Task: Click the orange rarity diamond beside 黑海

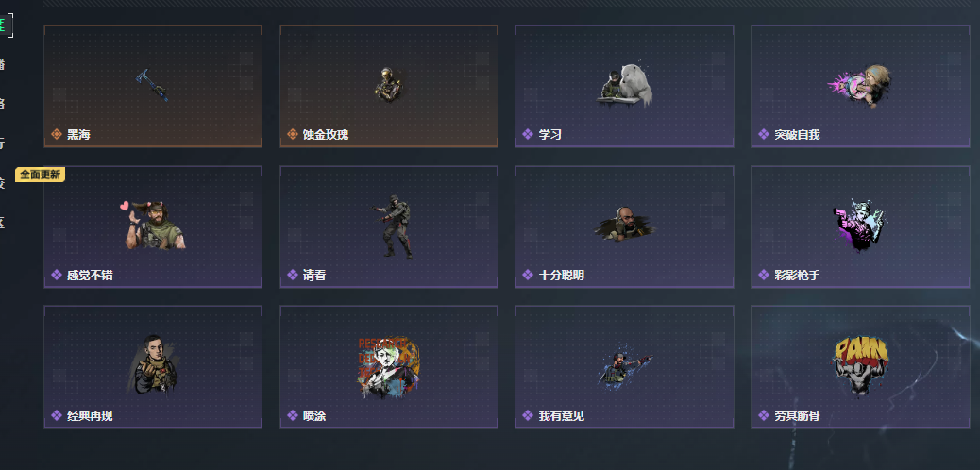Action: click(57, 134)
